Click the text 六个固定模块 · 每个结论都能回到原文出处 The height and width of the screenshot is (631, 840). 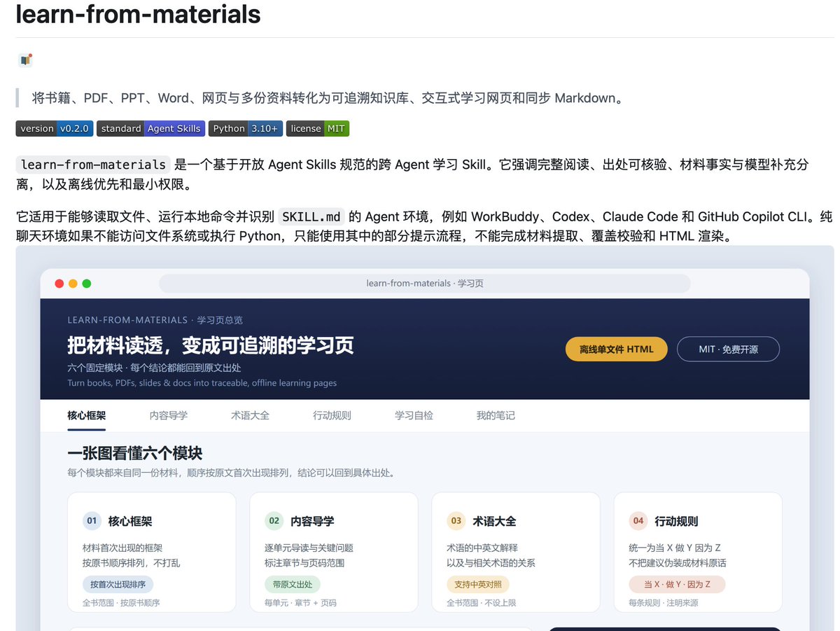click(155, 368)
